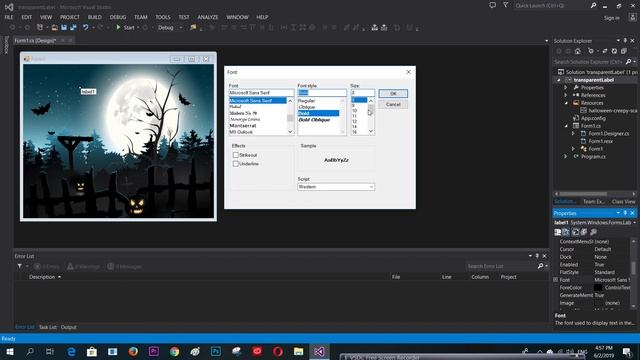640x360 pixels.
Task: Collapse the Resources folder
Action: 566,103
